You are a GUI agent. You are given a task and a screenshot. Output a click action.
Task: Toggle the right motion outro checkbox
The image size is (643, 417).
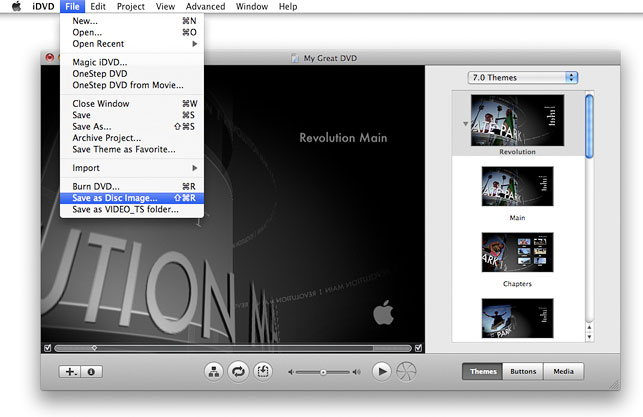coord(418,348)
